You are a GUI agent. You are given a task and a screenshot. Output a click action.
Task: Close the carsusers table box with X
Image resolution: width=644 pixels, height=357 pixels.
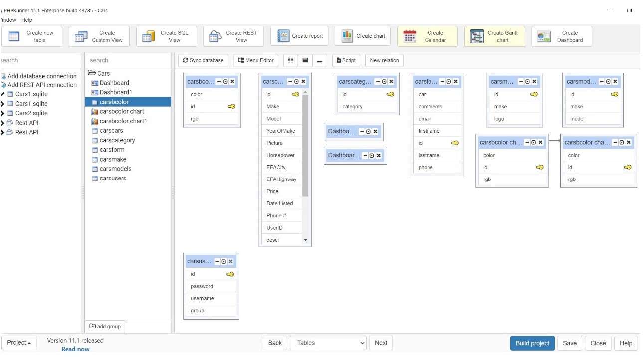(x=230, y=261)
